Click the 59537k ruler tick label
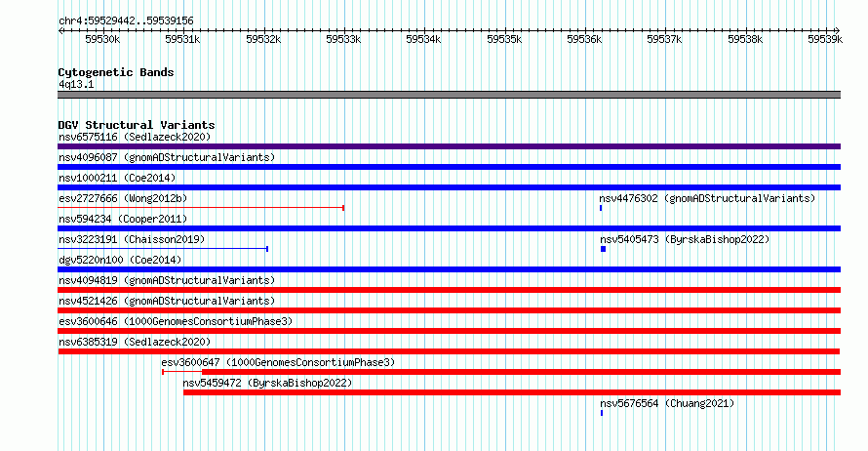The height and width of the screenshot is (451, 868). (x=664, y=39)
